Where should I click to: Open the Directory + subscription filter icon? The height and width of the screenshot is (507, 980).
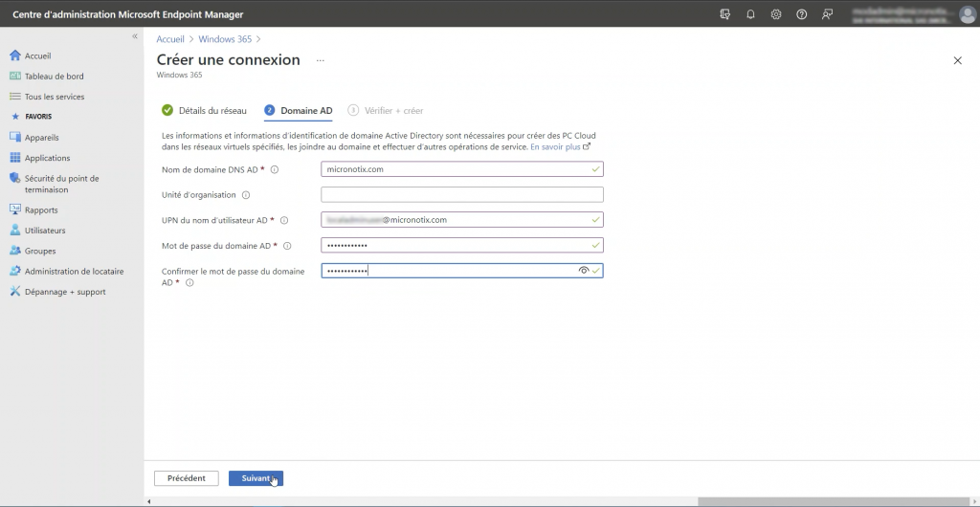point(725,14)
